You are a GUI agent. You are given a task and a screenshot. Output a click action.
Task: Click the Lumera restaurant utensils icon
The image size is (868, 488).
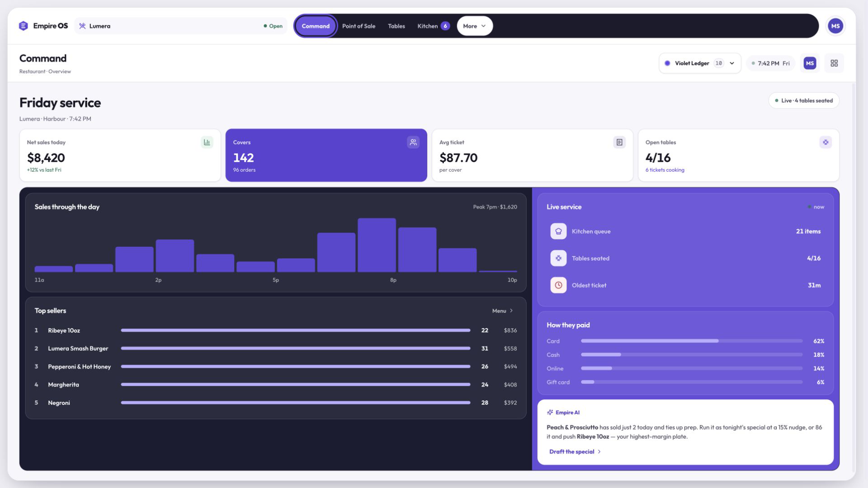82,26
